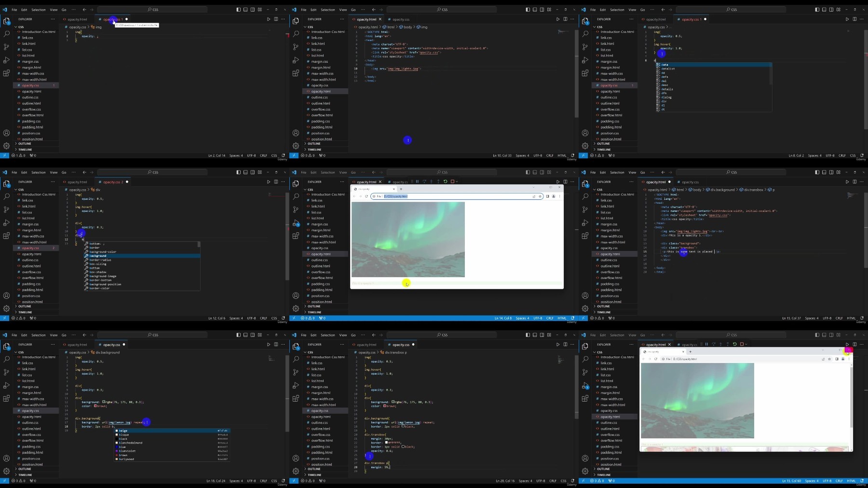Image resolution: width=868 pixels, height=488 pixels.
Task: Open Run and Debug in top-middle window's activity bar
Action: point(296,60)
